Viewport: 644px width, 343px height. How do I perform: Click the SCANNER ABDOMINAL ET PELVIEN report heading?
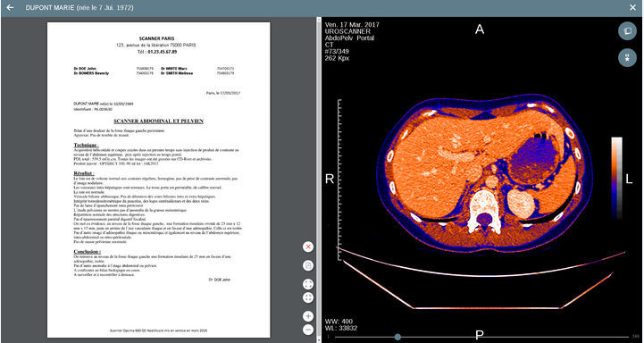pos(158,121)
